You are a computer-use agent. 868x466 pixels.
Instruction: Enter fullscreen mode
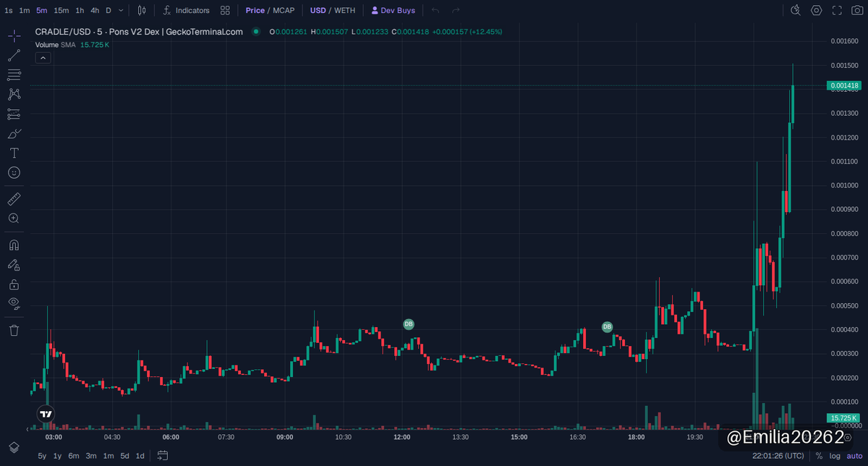click(x=837, y=11)
